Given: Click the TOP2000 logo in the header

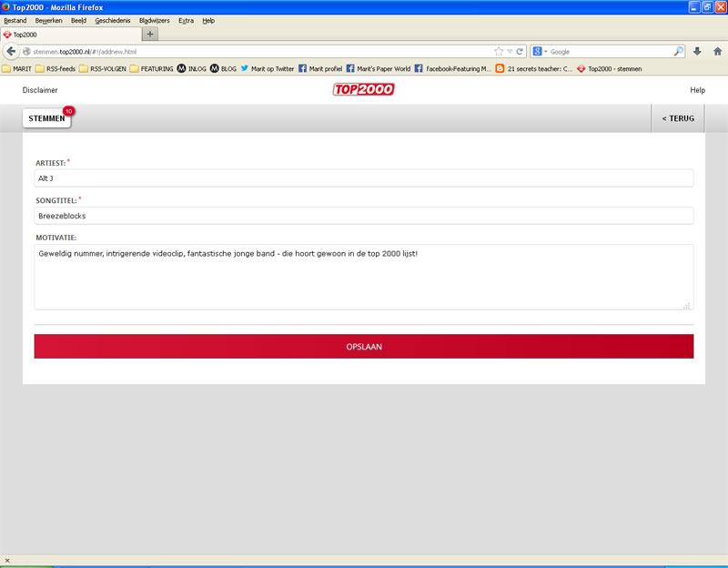Looking at the screenshot, I should (x=364, y=90).
